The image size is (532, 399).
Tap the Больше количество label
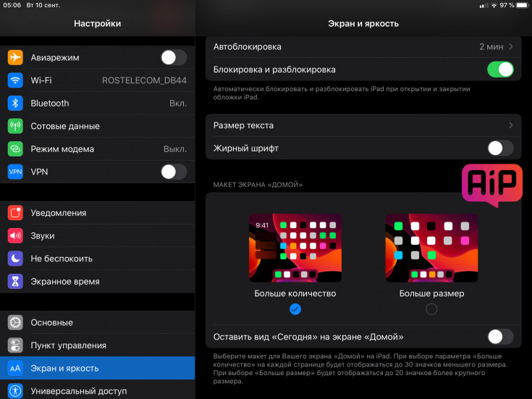pos(295,293)
